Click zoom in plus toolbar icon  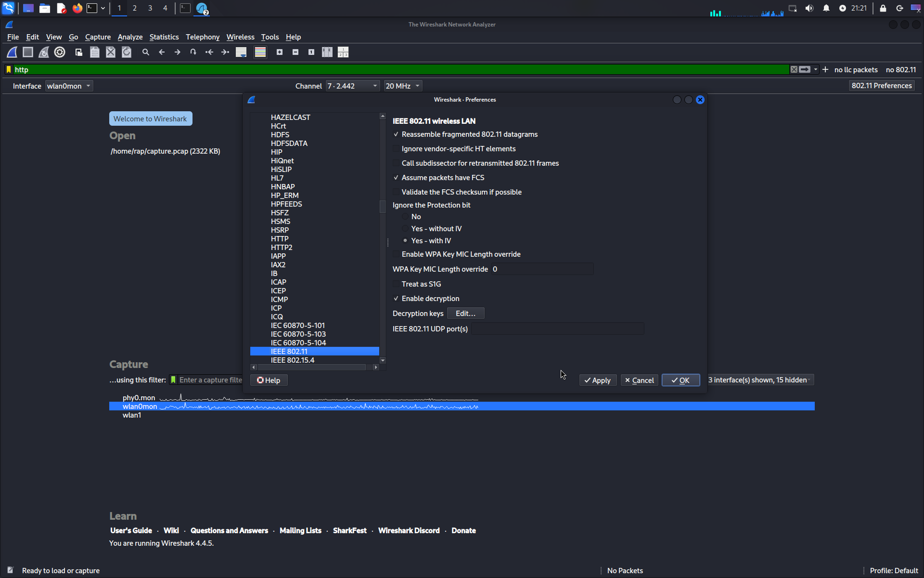click(x=280, y=52)
